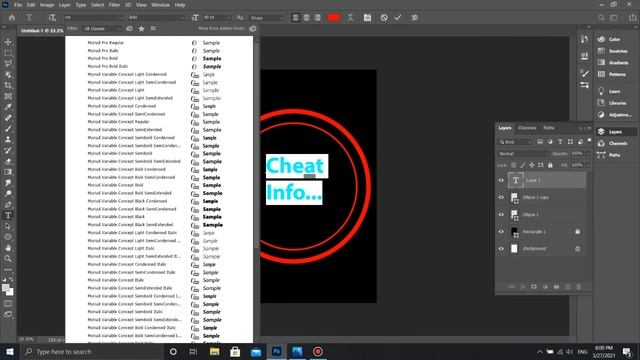Viewport: 640px width, 360px height.
Task: Select the Move tool
Action: click(x=8, y=42)
